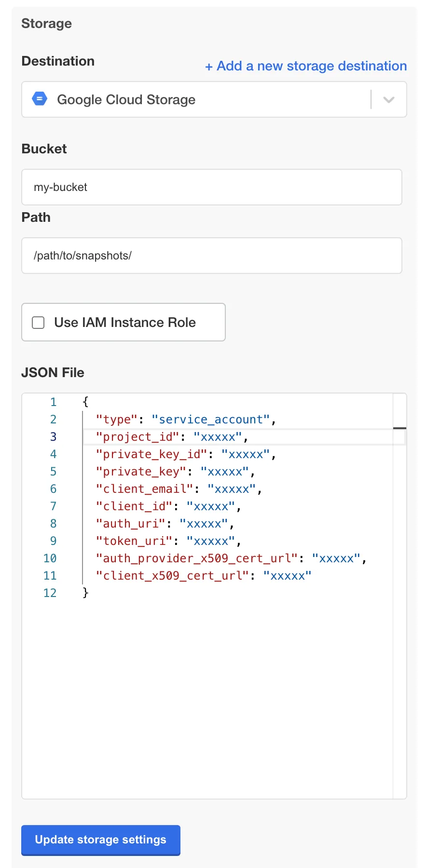Click line number 12 in the editor gutter
This screenshot has height=868, width=427.
click(50, 593)
